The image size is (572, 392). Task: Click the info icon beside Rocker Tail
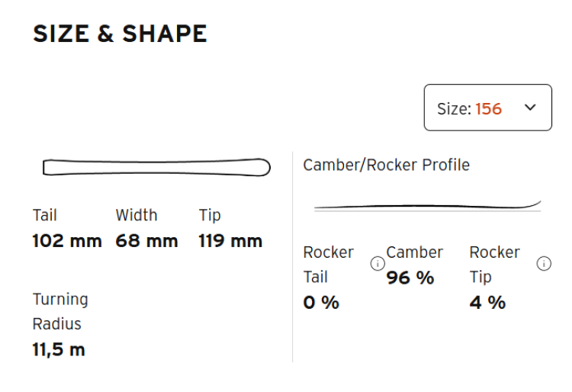[x=377, y=264]
